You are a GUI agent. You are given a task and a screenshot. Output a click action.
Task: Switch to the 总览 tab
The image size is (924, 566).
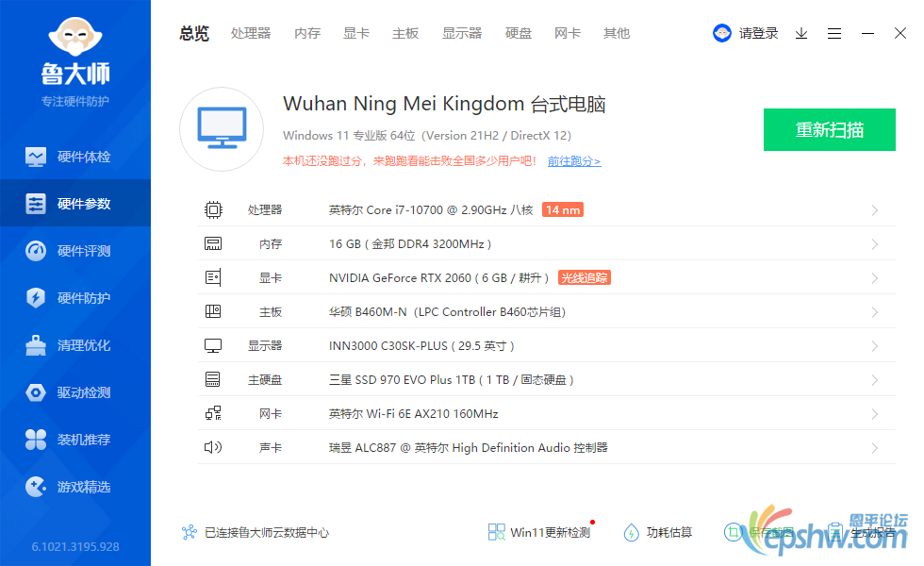tap(194, 33)
